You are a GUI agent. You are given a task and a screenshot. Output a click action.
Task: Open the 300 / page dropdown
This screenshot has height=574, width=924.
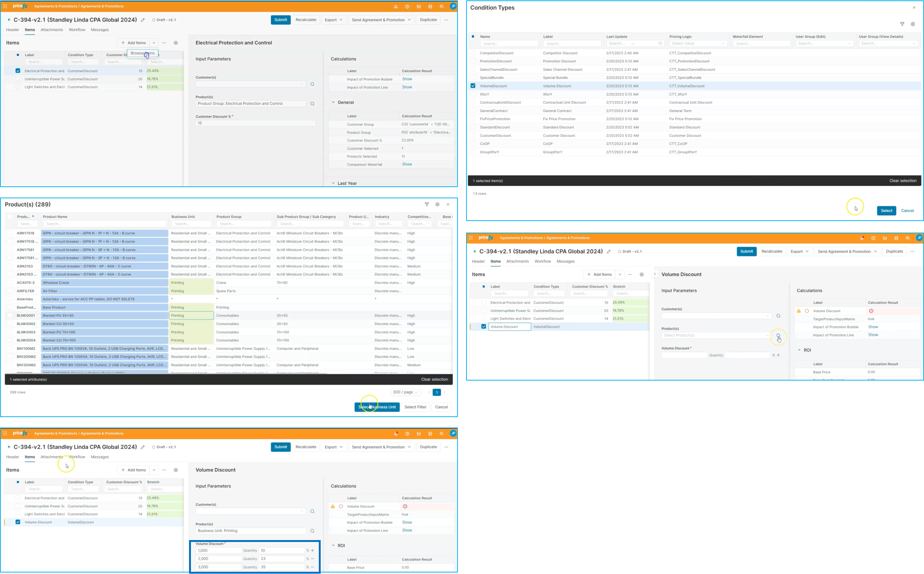coord(405,392)
